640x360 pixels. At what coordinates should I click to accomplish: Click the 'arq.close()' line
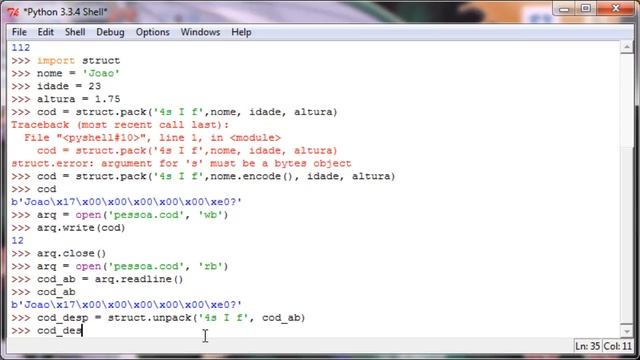pyautogui.click(x=59, y=253)
